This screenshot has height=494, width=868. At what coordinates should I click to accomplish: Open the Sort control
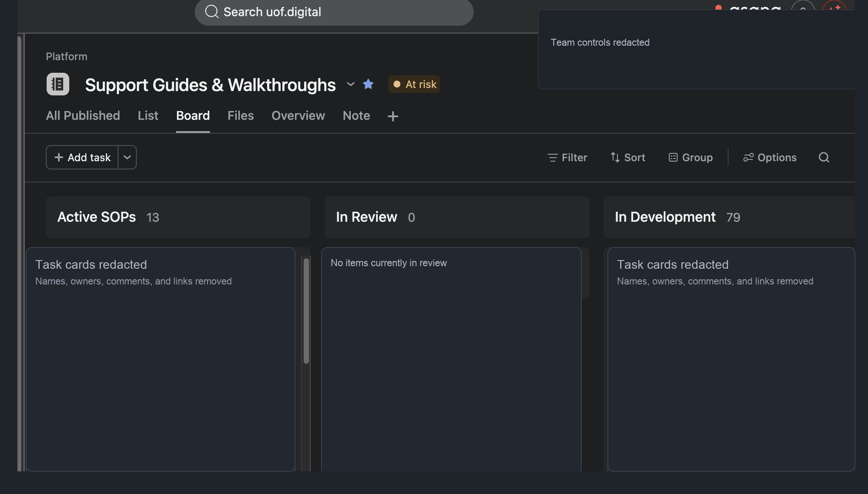coord(628,157)
